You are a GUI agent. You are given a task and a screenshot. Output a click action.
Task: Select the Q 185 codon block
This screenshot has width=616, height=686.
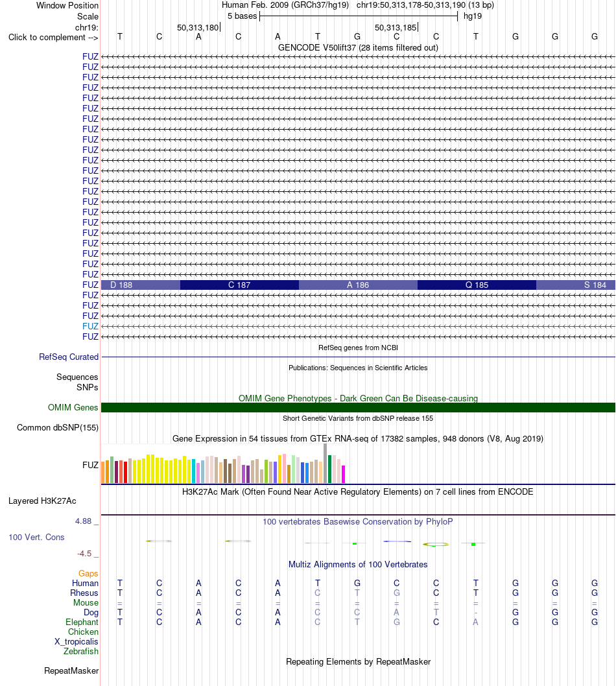tap(477, 285)
